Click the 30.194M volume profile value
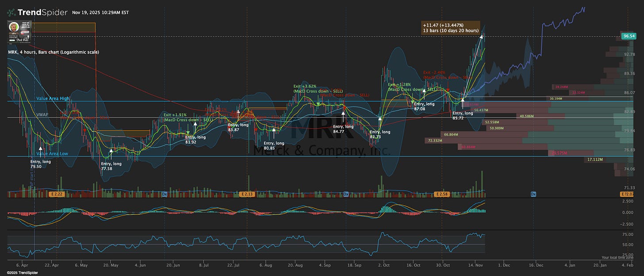644x276 pixels. point(556,99)
